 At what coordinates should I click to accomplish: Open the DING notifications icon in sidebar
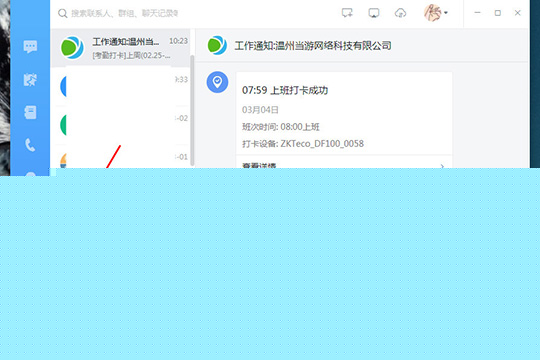pyautogui.click(x=30, y=80)
